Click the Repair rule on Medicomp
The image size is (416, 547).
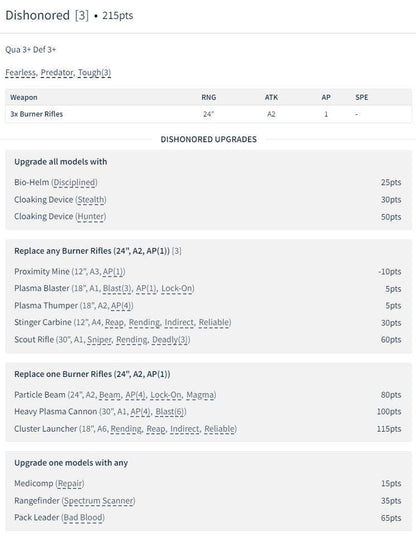pyautogui.click(x=70, y=484)
